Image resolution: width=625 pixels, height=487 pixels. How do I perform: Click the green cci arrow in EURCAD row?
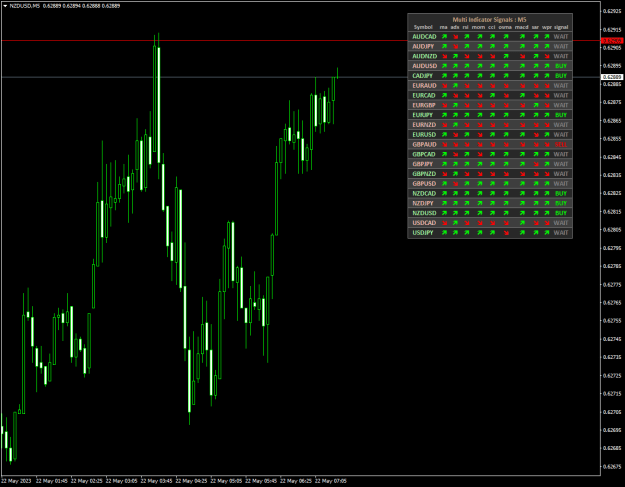pos(492,96)
